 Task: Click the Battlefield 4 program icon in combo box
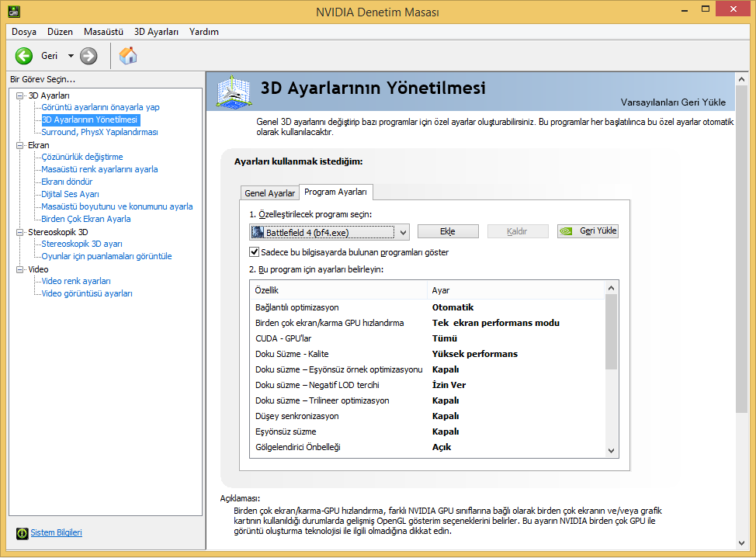pos(258,232)
